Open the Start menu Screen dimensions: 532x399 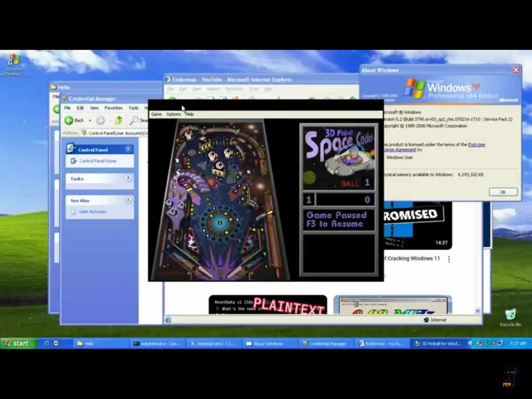tap(18, 343)
